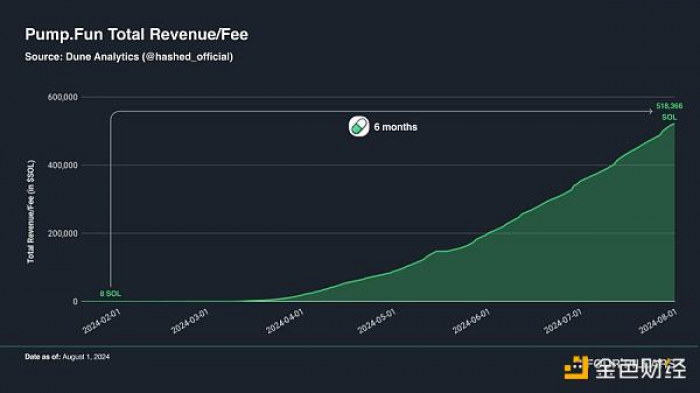Click the yellow Jinse Finance logo icon
Screen dimensions: 700x393
577,368
